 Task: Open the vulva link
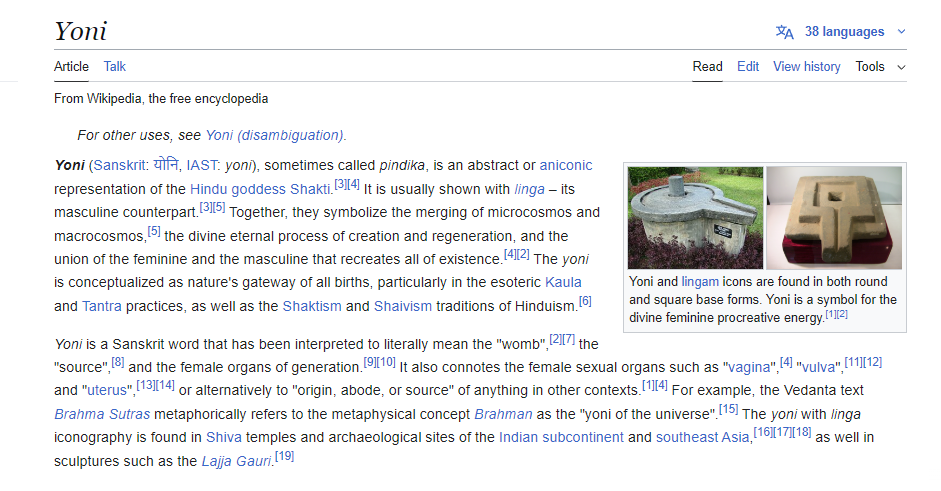pyautogui.click(x=818, y=367)
